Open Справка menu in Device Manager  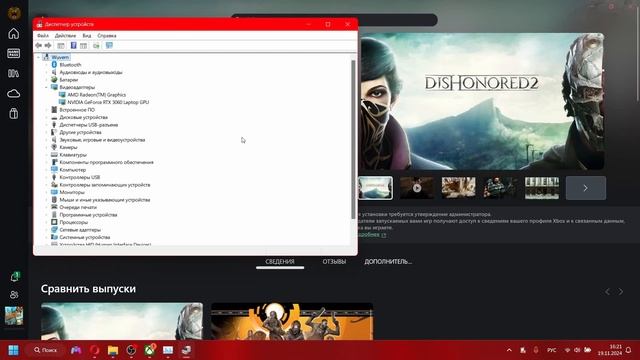(107, 36)
